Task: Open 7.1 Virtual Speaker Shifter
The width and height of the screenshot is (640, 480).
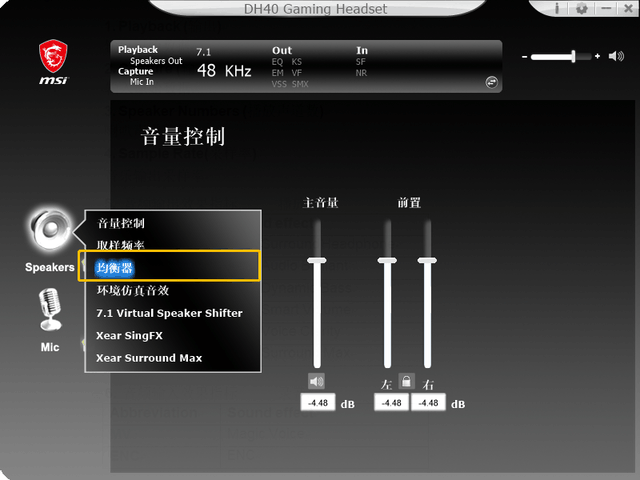Action: tap(169, 313)
